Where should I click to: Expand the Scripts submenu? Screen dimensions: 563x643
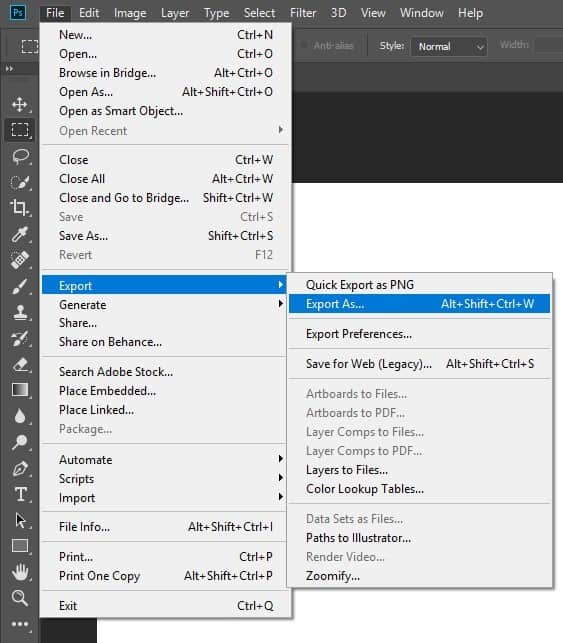(x=166, y=478)
